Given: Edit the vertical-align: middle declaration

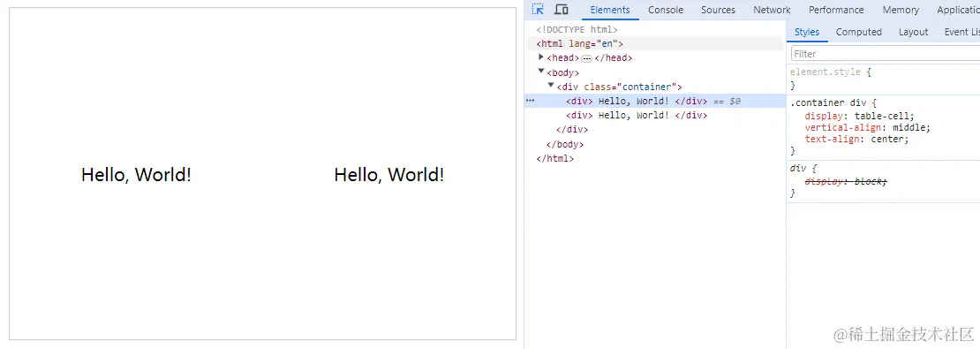Looking at the screenshot, I should [868, 127].
